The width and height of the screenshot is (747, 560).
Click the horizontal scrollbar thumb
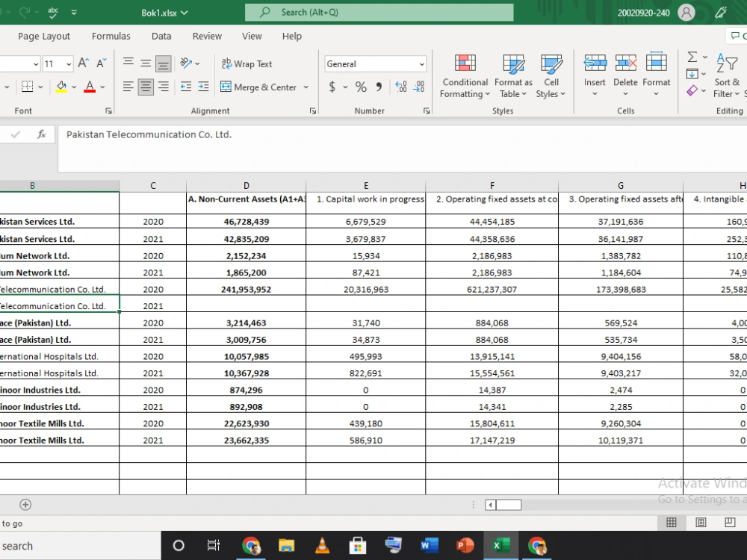(x=509, y=505)
